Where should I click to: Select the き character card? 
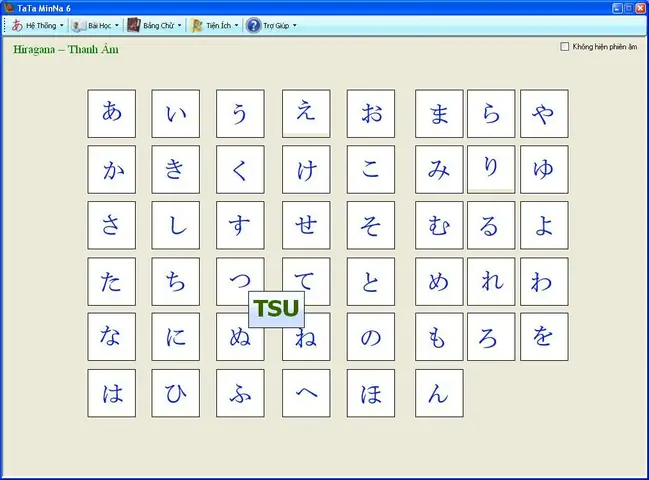coord(175,170)
